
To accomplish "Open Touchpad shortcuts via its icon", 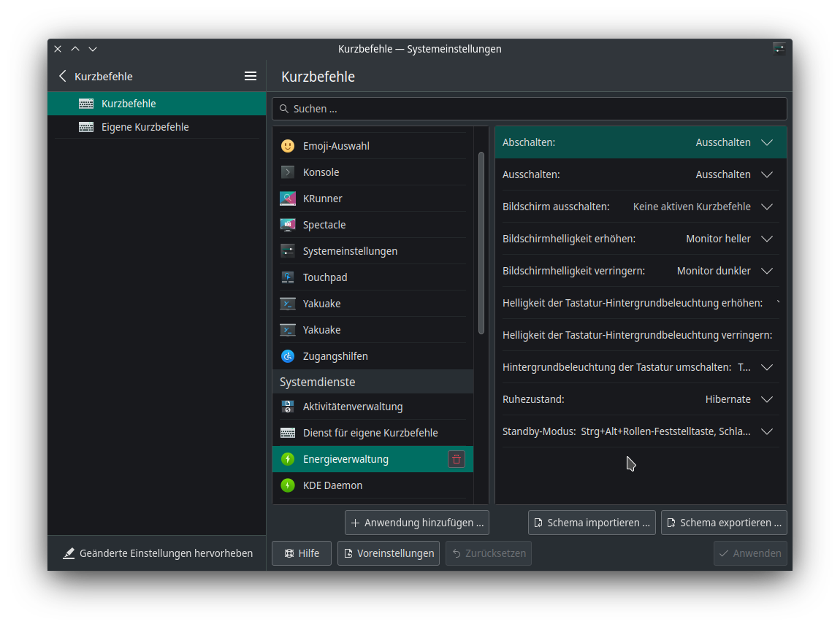I will (288, 277).
